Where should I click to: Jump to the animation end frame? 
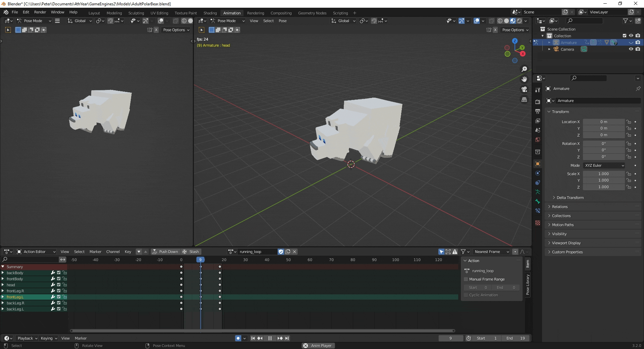[x=287, y=338]
